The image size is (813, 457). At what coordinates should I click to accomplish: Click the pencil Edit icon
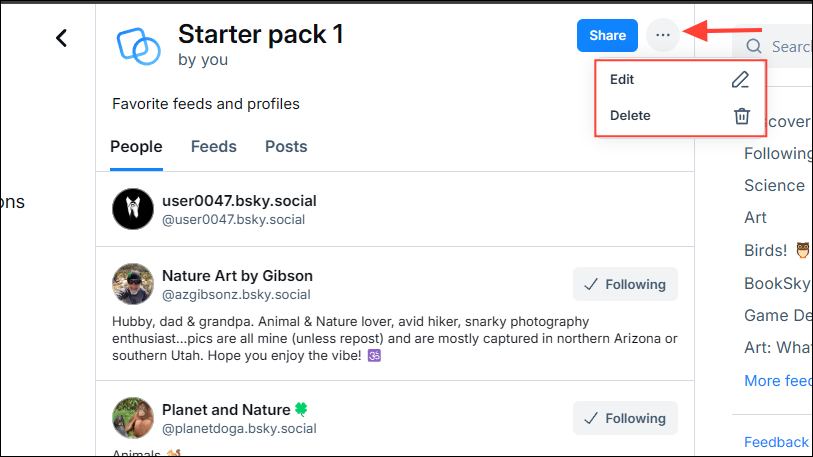pyautogui.click(x=740, y=80)
